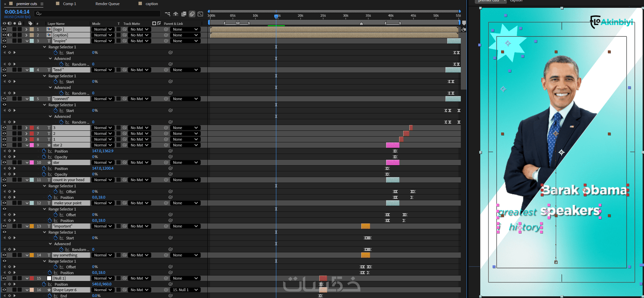644x298 pixels.
Task: Change inspire Start value 0%
Action: (95, 52)
